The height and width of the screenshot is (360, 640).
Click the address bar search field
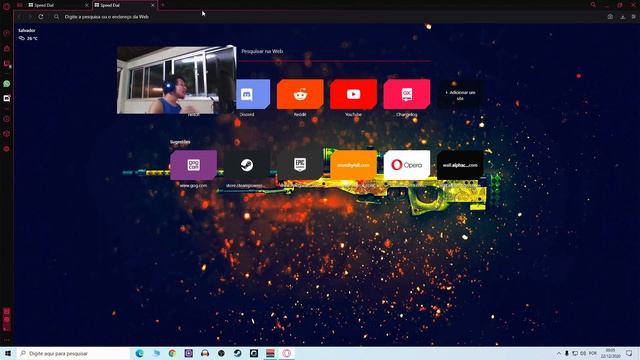pos(327,17)
